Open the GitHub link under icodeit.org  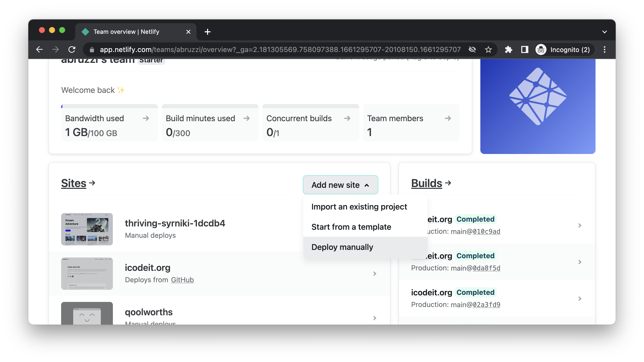point(182,280)
